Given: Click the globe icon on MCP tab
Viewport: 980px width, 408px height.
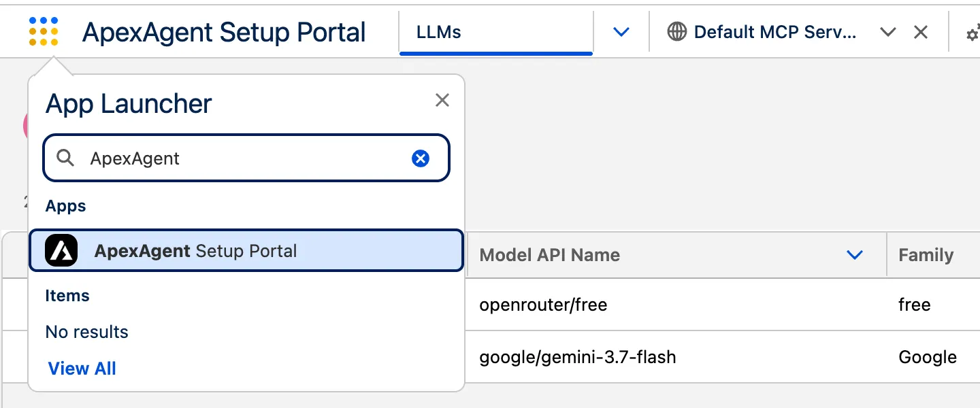Looking at the screenshot, I should point(676,32).
